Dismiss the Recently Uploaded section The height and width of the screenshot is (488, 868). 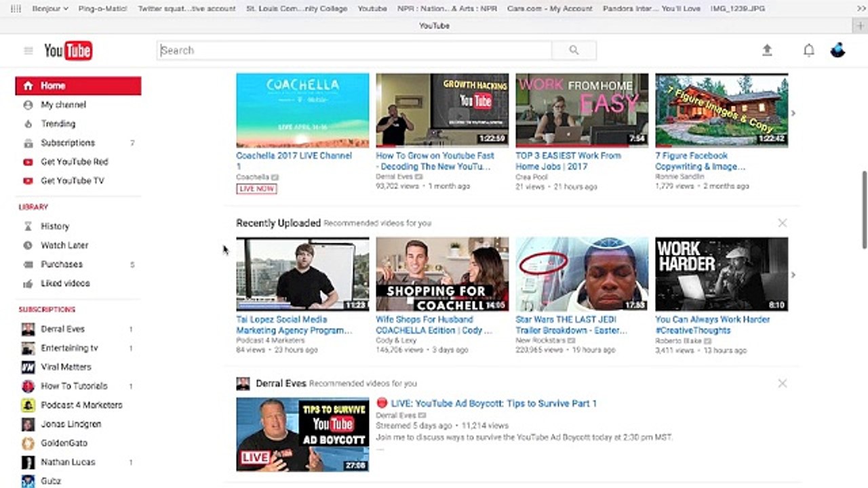(782, 223)
